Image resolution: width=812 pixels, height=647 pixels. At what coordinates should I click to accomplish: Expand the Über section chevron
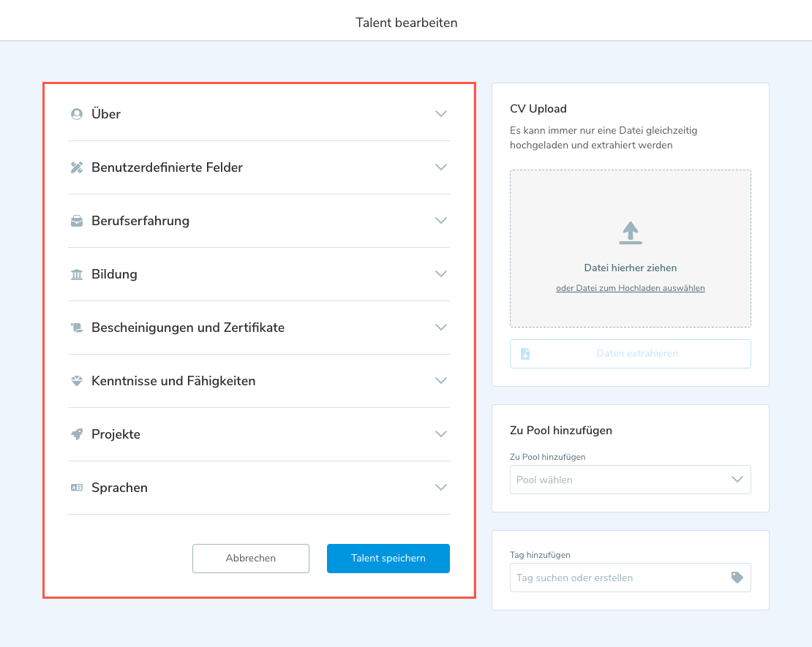pyautogui.click(x=440, y=114)
